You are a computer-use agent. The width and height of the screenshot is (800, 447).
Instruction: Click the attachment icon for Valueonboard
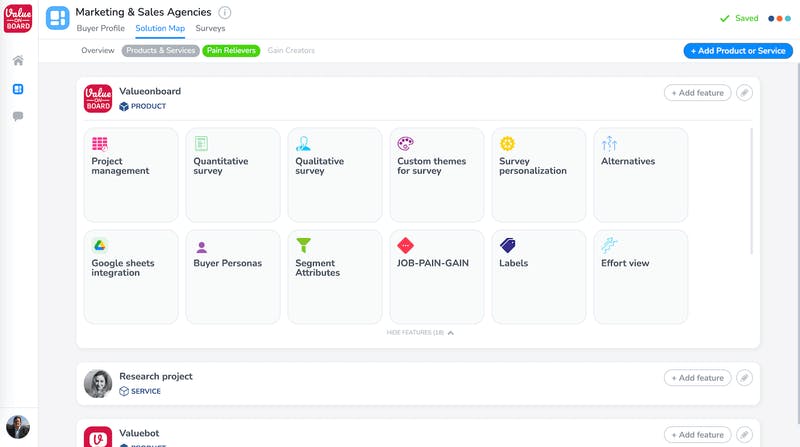pos(744,93)
